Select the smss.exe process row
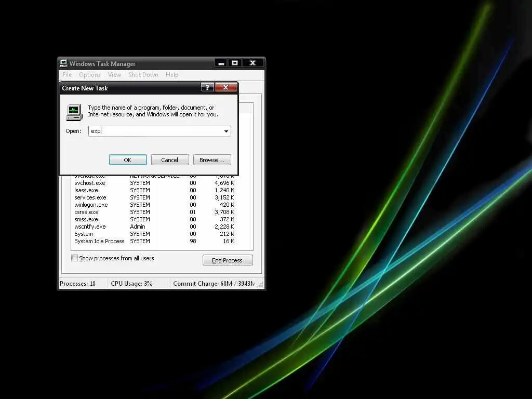 pos(154,220)
